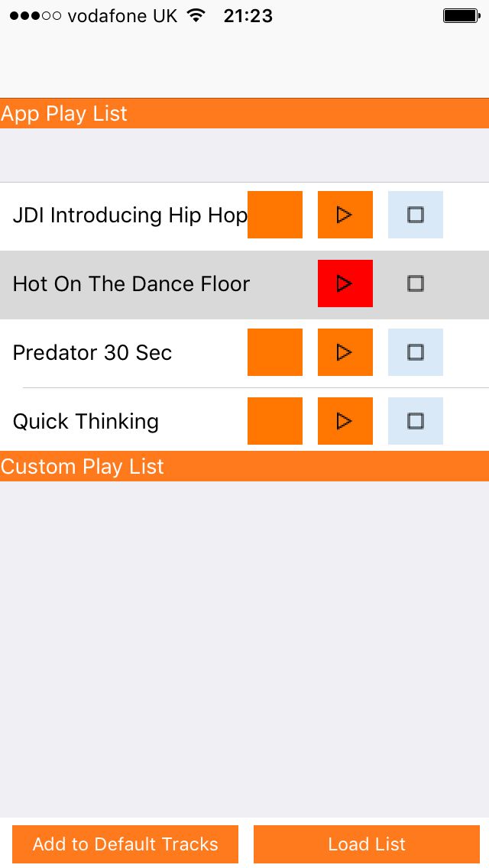Select the Hot On The Dance Floor row title
This screenshot has height=868, width=489.
tap(131, 284)
